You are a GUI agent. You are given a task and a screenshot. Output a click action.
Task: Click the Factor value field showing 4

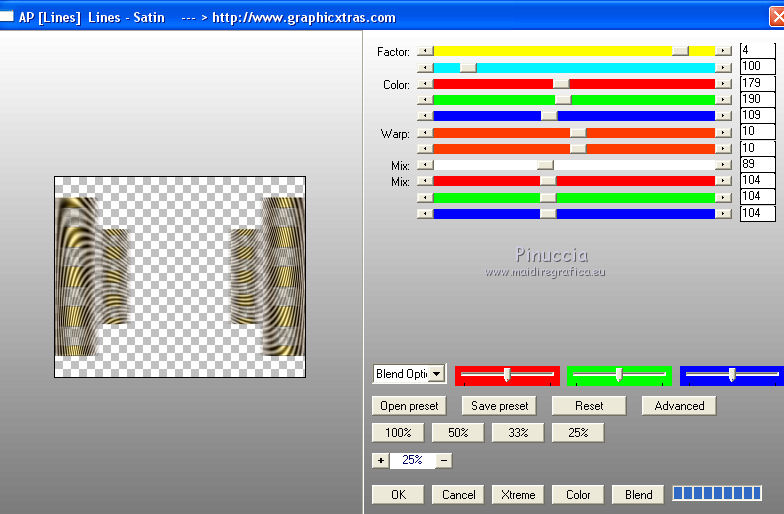point(758,50)
